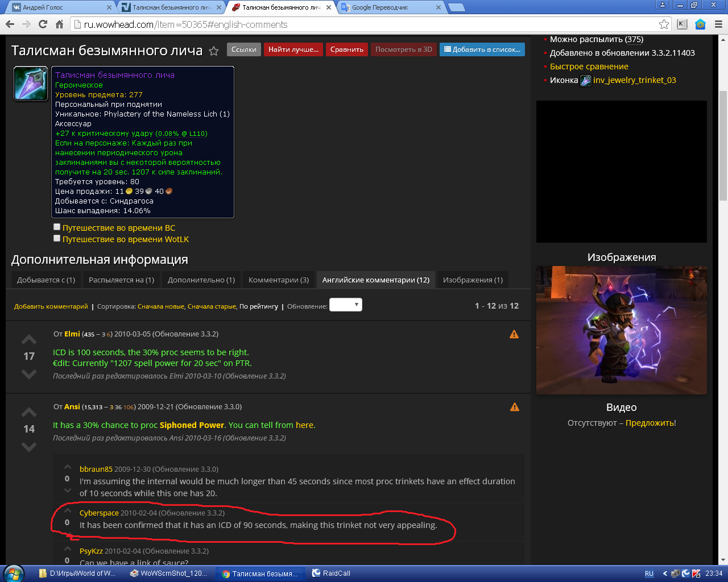
Task: Switch to the Комментарии (3) tab
Action: 279,280
